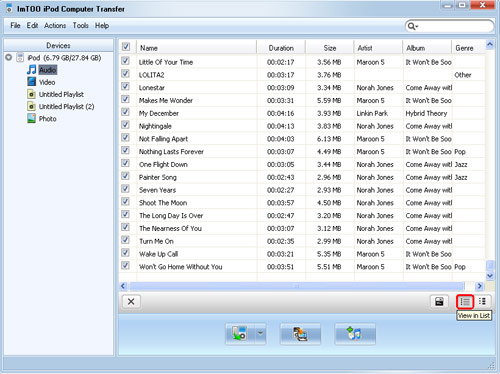
Task: Click the Untitled Playlist (2) icon
Action: point(31,106)
